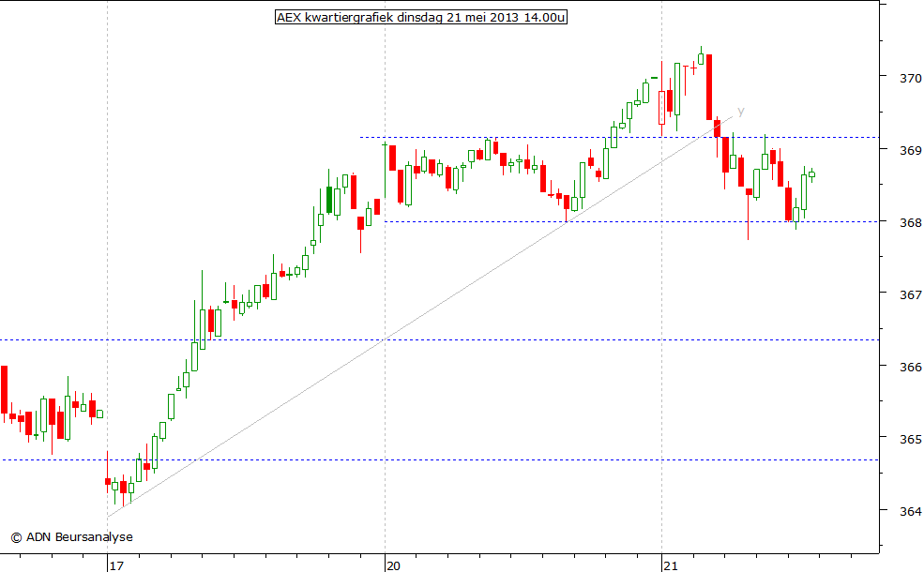This screenshot has width=924, height=572.
Task: Click the date label 20 on the time axis
Action: [393, 565]
